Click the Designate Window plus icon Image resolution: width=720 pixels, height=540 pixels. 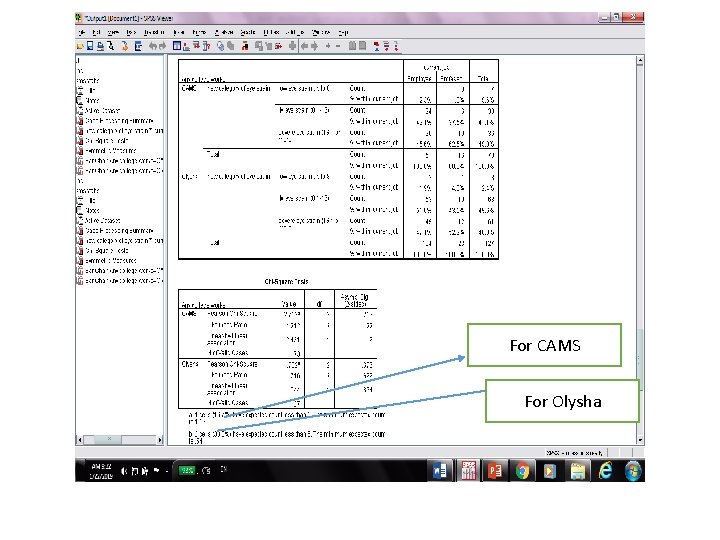coord(292,46)
